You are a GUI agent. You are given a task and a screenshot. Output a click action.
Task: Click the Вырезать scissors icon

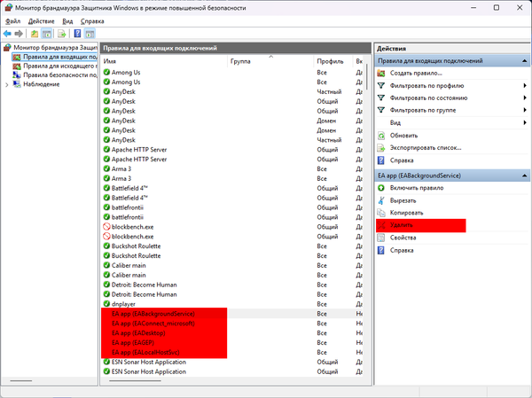tap(381, 200)
